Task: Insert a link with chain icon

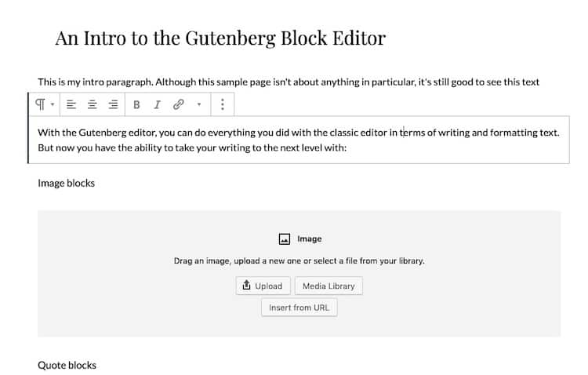Action: [179, 104]
